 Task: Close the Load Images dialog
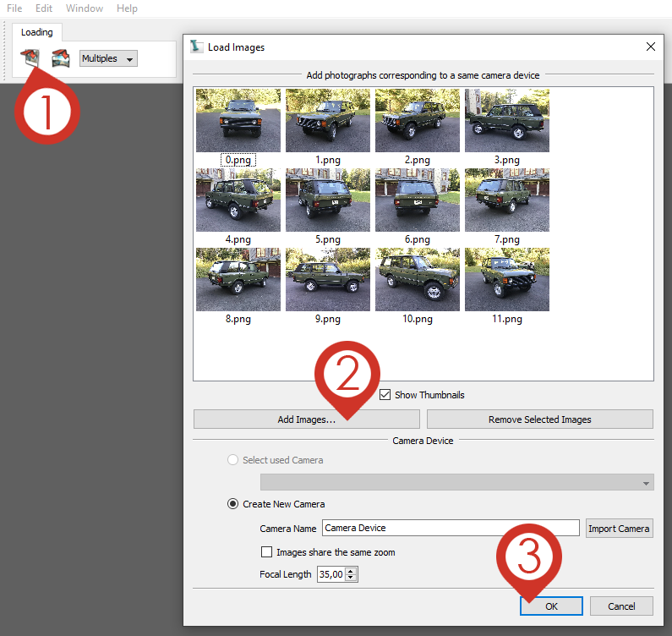[x=651, y=47]
